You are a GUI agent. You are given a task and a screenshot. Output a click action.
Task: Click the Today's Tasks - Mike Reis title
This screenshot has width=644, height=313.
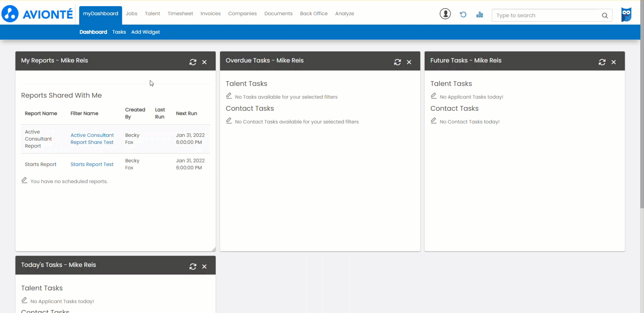[58, 265]
